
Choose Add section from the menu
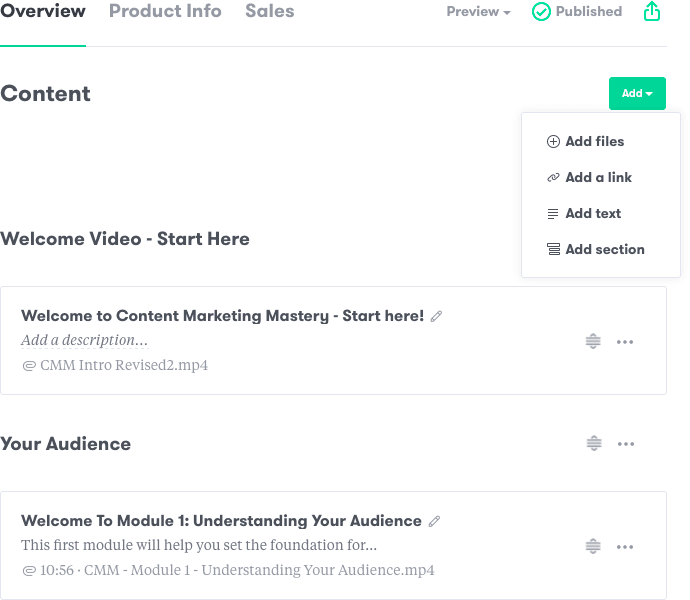pyautogui.click(x=595, y=250)
